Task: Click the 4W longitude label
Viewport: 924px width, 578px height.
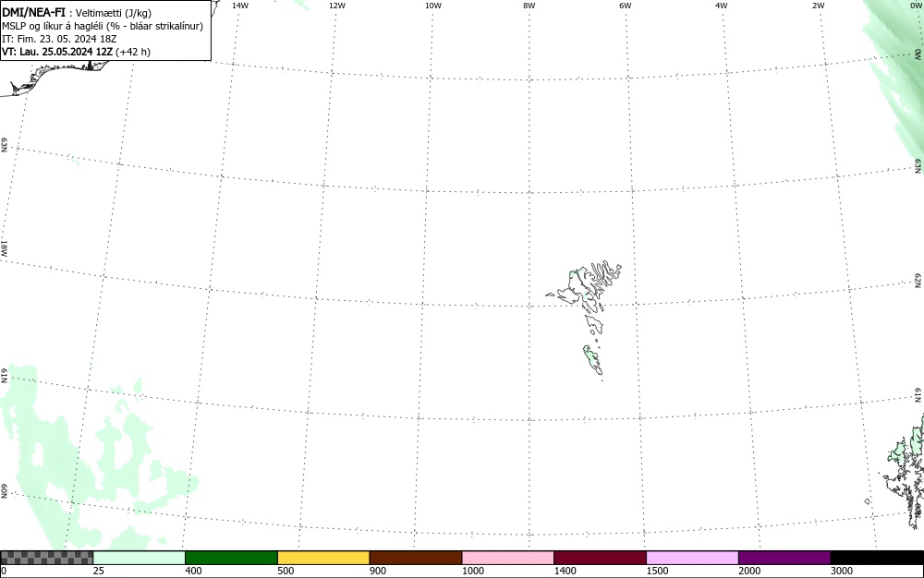Action: click(x=722, y=6)
